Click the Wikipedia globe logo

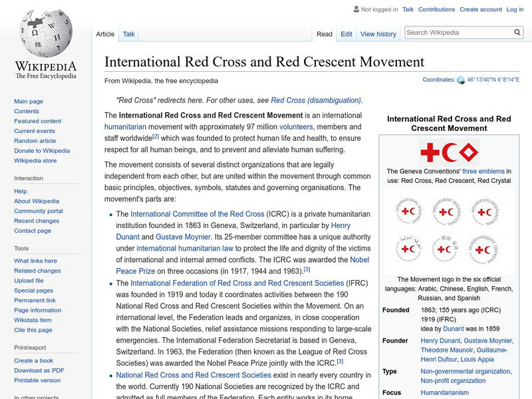coord(46,34)
